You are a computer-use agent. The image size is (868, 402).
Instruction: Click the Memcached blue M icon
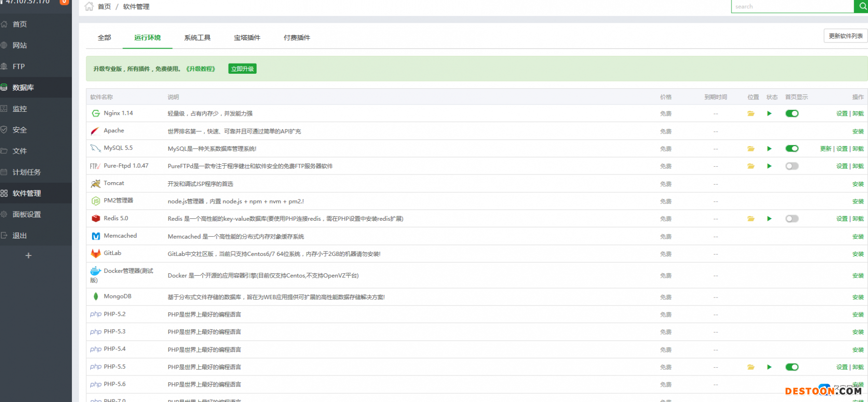coord(95,236)
